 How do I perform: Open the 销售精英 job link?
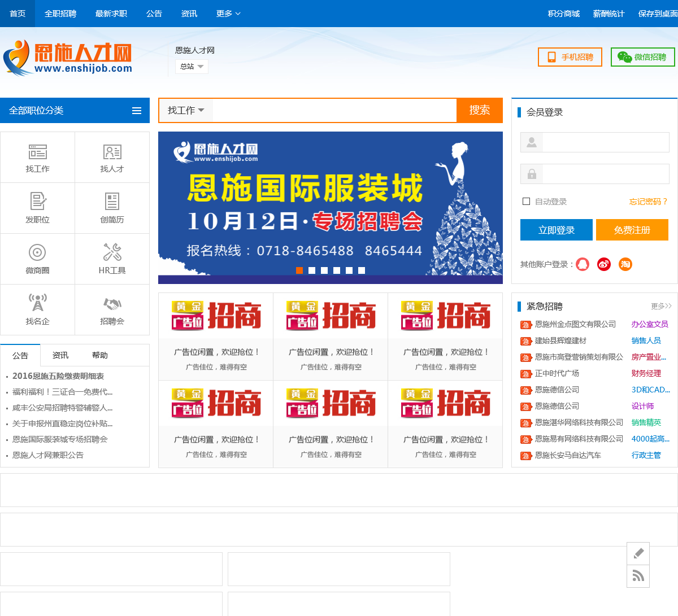tap(646, 422)
